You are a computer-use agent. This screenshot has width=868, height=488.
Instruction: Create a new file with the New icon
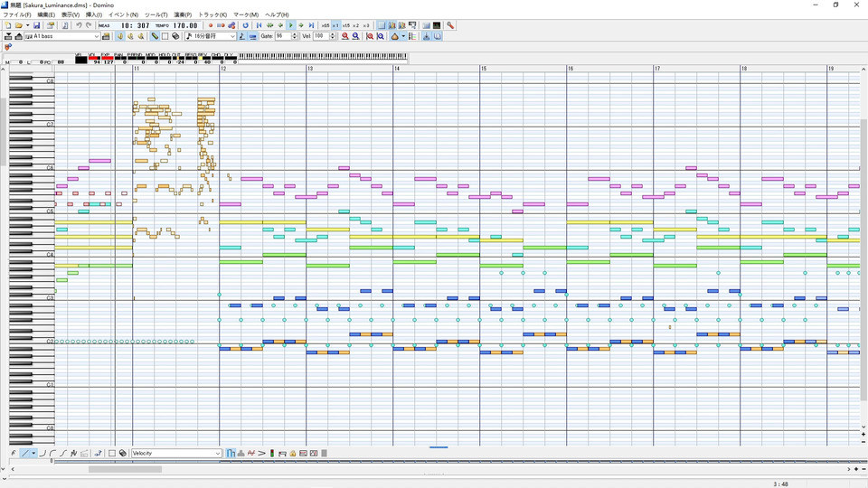(8, 25)
